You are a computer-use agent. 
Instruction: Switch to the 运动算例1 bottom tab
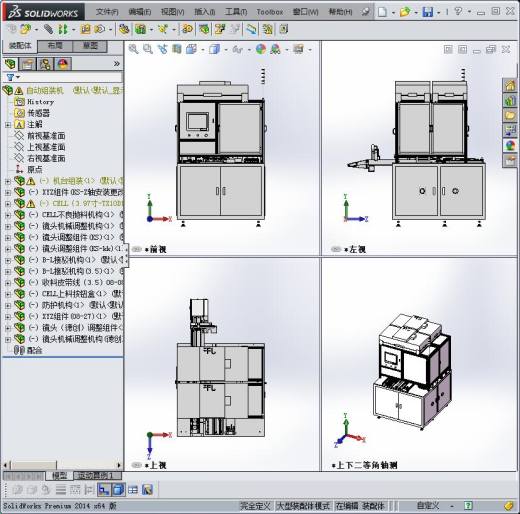click(x=96, y=475)
